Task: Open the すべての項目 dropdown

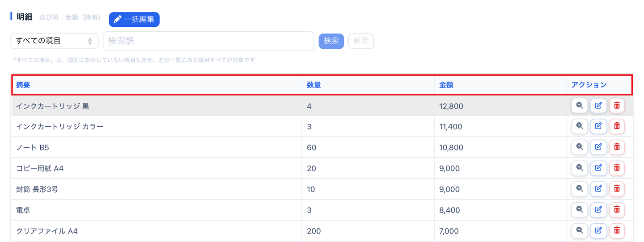Action: click(54, 41)
